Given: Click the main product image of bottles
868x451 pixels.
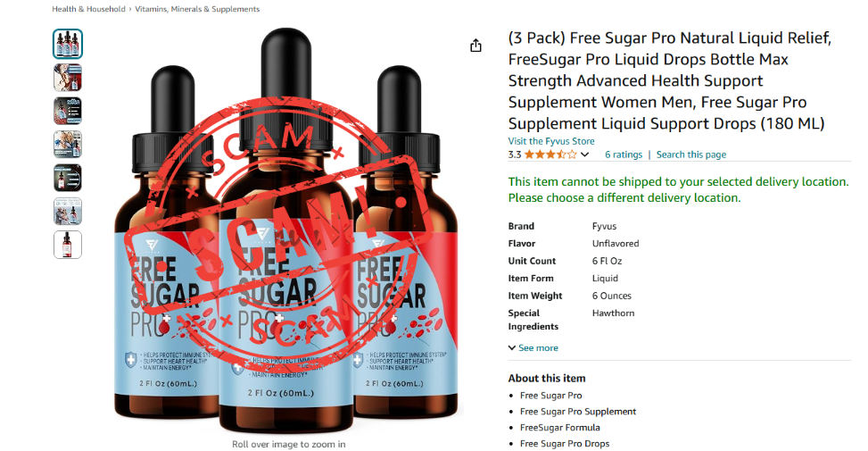Looking at the screenshot, I should (x=286, y=230).
